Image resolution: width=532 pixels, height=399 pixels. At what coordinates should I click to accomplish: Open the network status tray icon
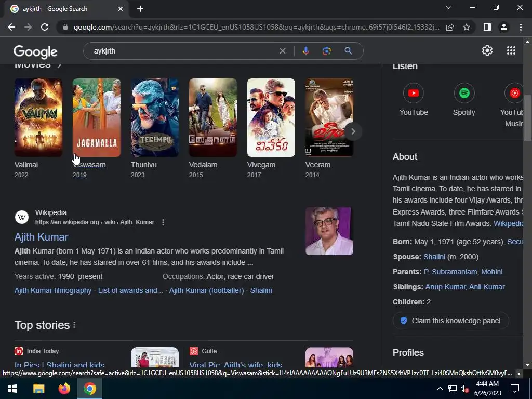tap(453, 389)
